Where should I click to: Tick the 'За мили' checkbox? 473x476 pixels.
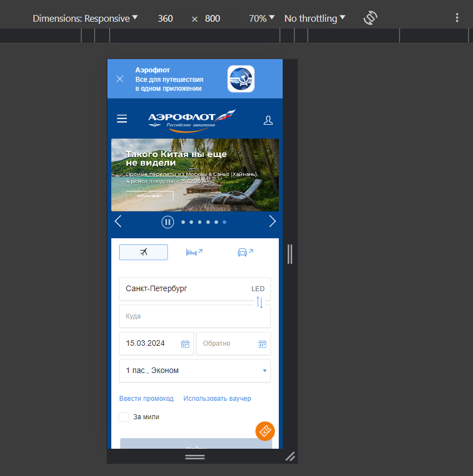click(x=124, y=417)
